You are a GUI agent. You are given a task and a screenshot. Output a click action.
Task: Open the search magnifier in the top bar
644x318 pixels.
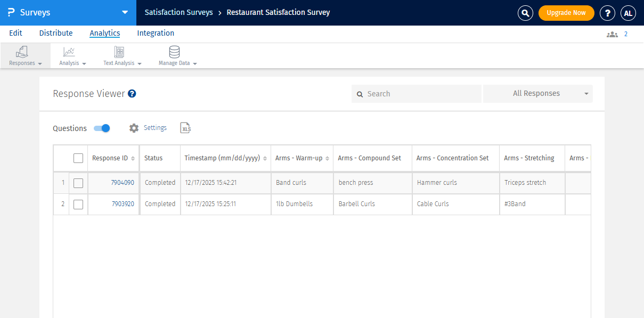coord(525,12)
